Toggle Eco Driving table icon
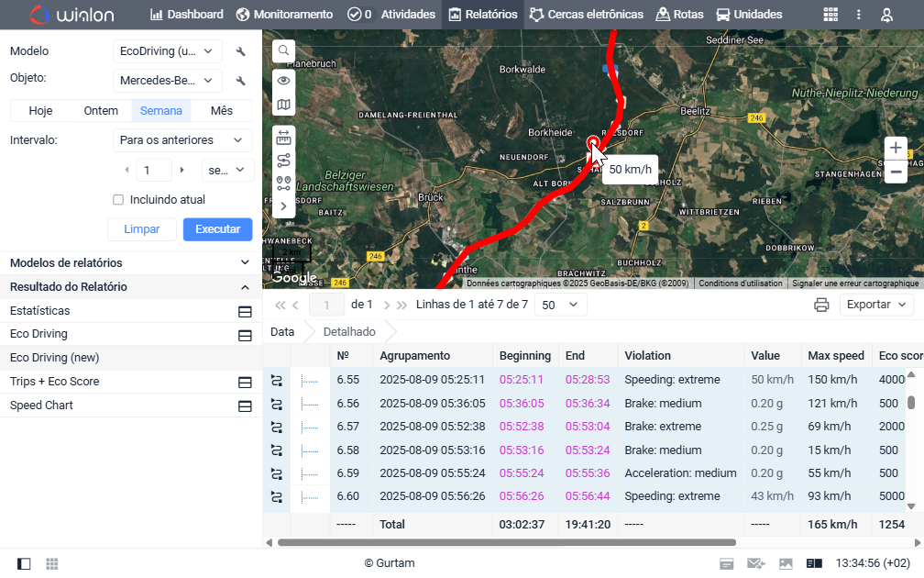This screenshot has width=924, height=578. click(x=245, y=335)
